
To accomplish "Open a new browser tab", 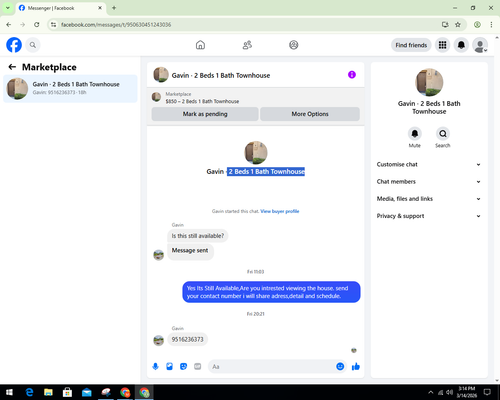I will pos(114,8).
